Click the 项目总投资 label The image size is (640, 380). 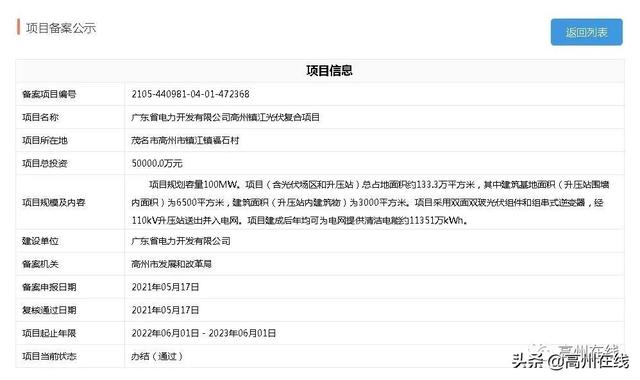[x=44, y=163]
